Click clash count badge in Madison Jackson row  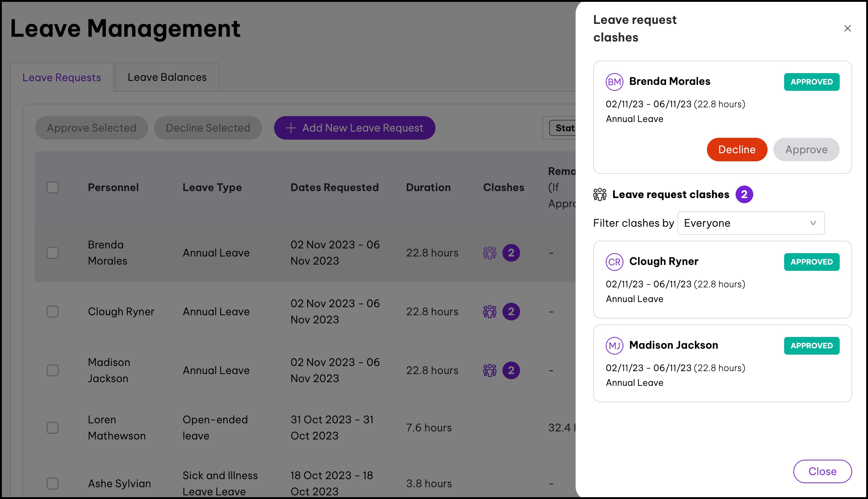click(511, 370)
